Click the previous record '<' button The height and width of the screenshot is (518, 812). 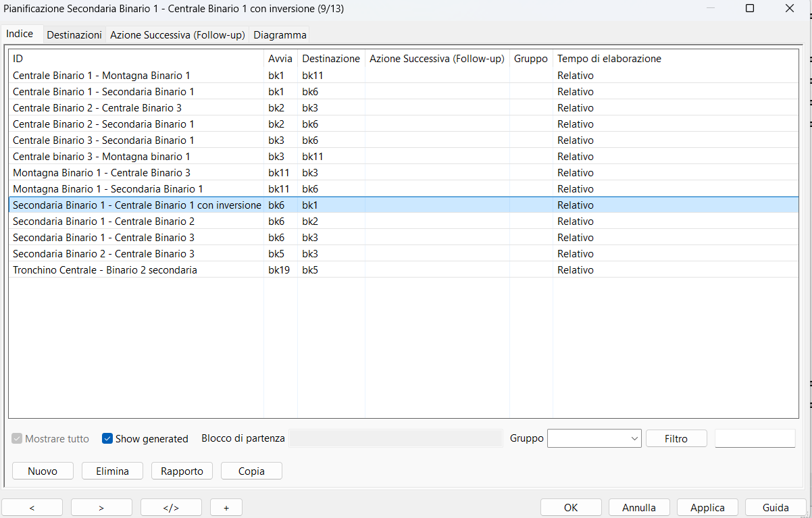32,507
